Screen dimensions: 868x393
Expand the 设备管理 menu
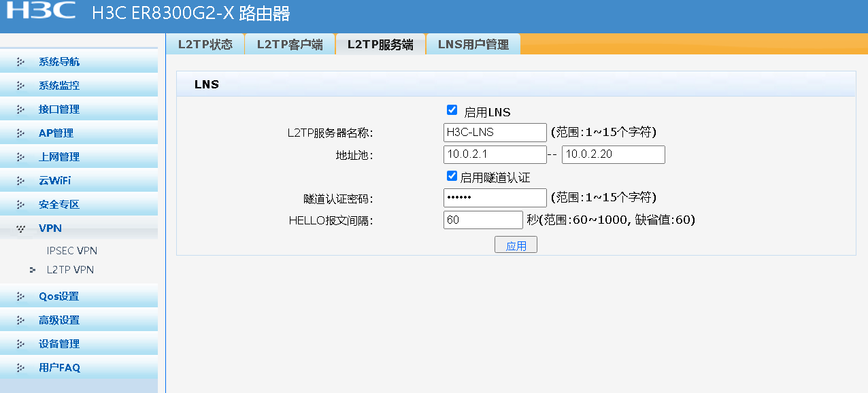79,344
